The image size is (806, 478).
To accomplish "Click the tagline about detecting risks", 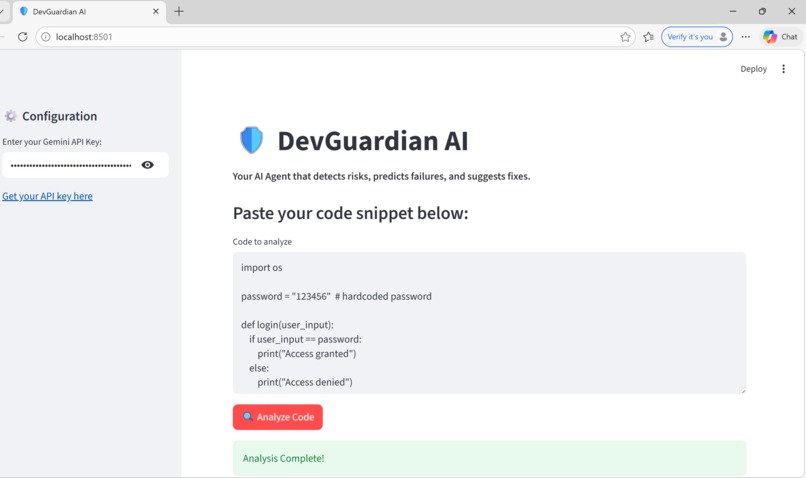I will (x=381, y=176).
